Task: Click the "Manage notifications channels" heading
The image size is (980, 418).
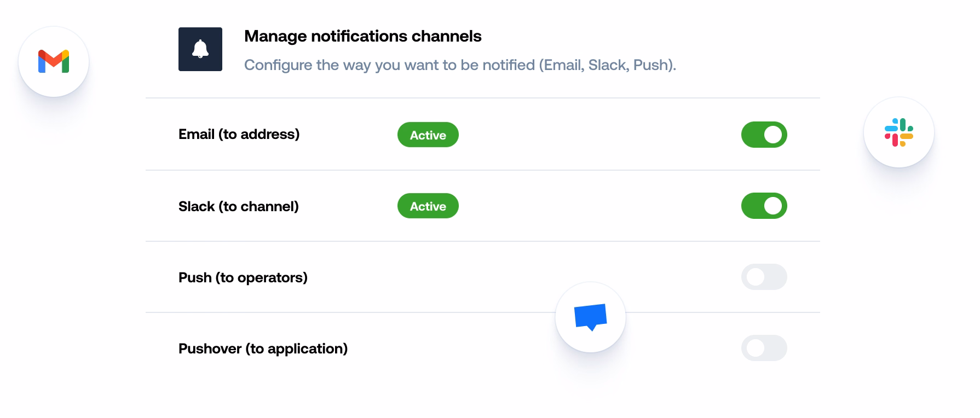Action: tap(362, 36)
